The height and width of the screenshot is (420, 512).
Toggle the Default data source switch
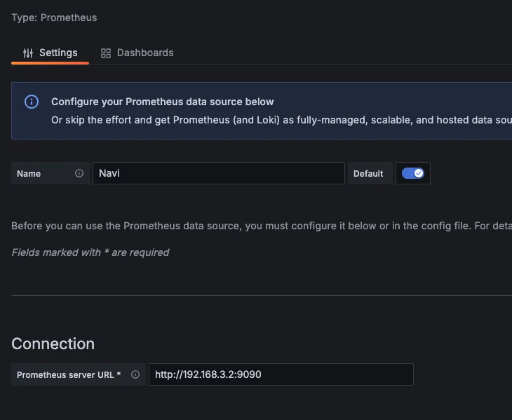pyautogui.click(x=413, y=173)
